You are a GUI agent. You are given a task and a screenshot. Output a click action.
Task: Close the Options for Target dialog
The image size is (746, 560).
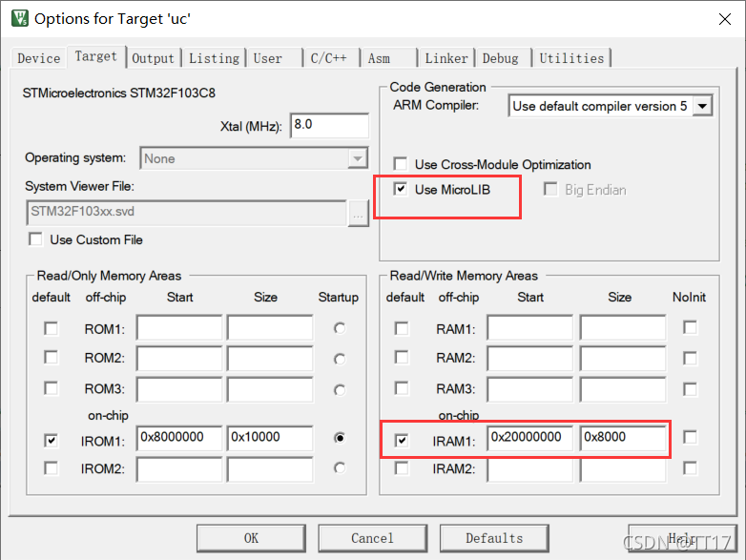[x=725, y=19]
